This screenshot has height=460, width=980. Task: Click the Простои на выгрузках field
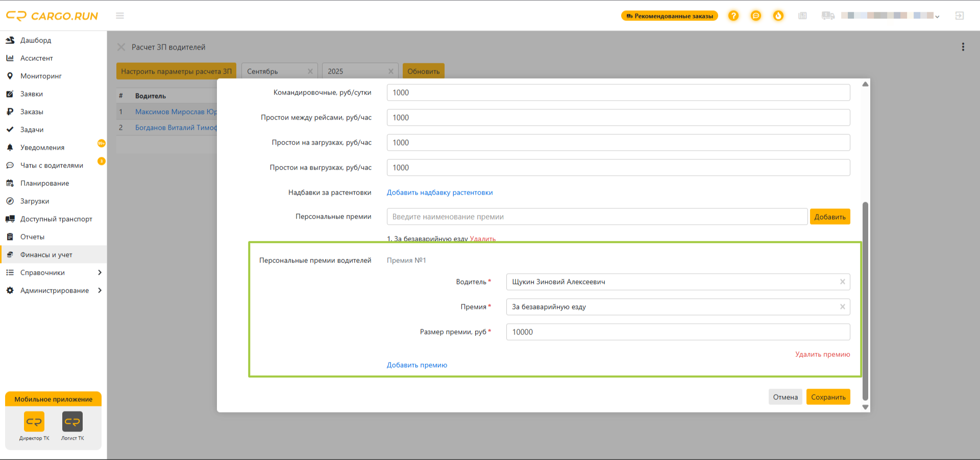618,167
